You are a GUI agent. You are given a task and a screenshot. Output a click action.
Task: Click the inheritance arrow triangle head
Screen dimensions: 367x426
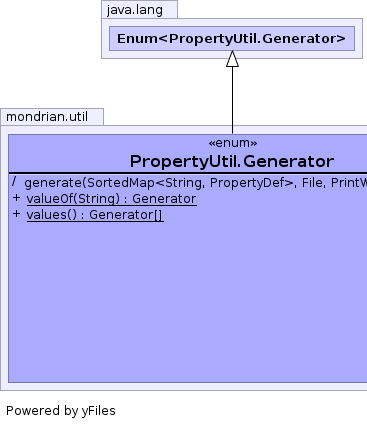(232, 59)
